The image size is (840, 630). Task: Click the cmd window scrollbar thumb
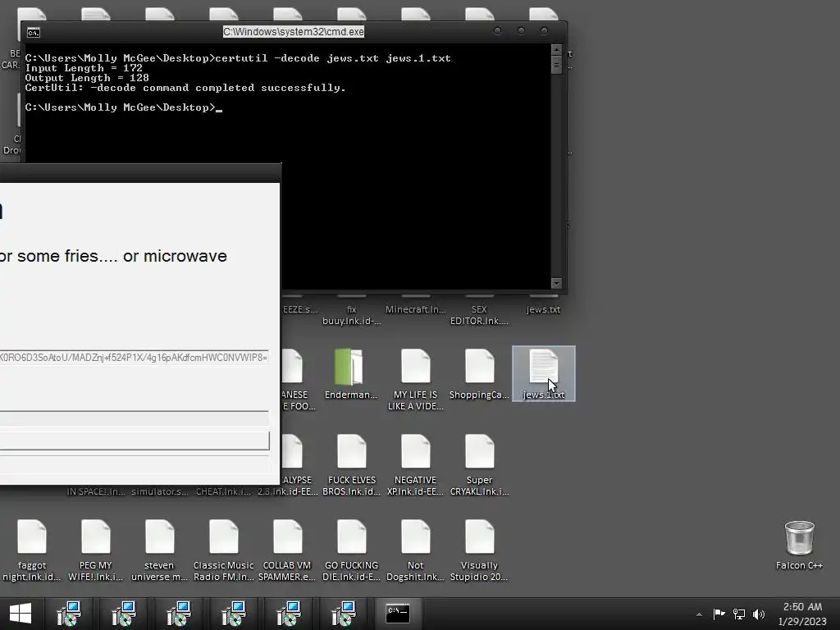click(556, 65)
